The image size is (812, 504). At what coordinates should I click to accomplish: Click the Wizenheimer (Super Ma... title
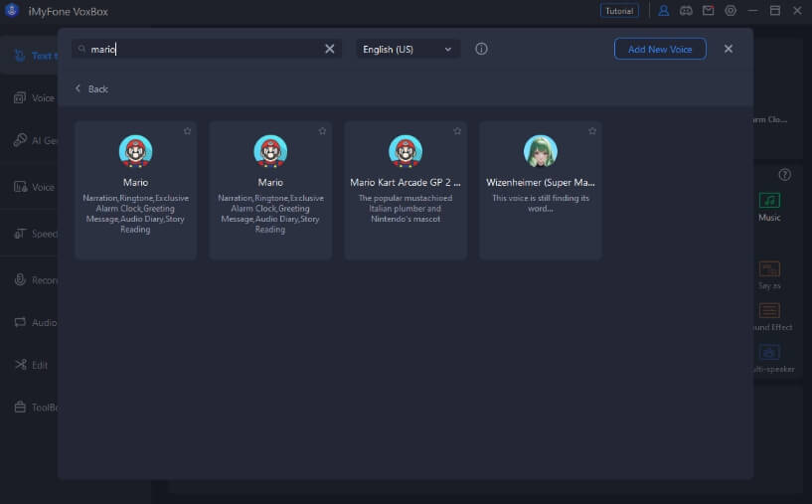coord(540,182)
